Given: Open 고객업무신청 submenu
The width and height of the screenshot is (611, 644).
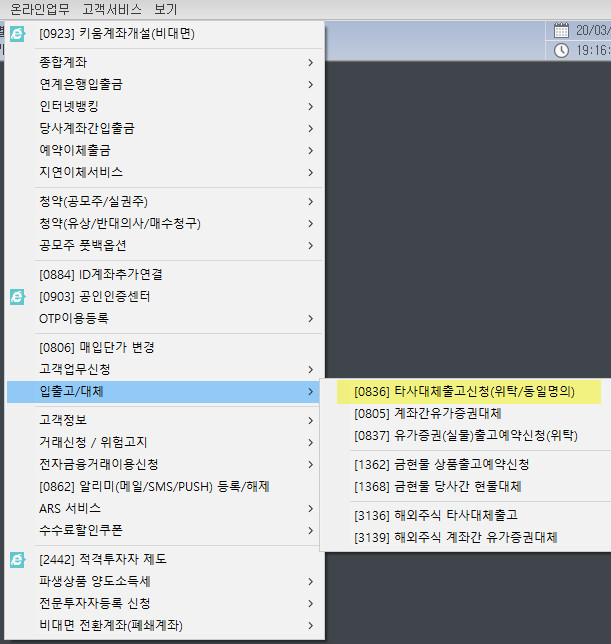Looking at the screenshot, I should coord(164,370).
